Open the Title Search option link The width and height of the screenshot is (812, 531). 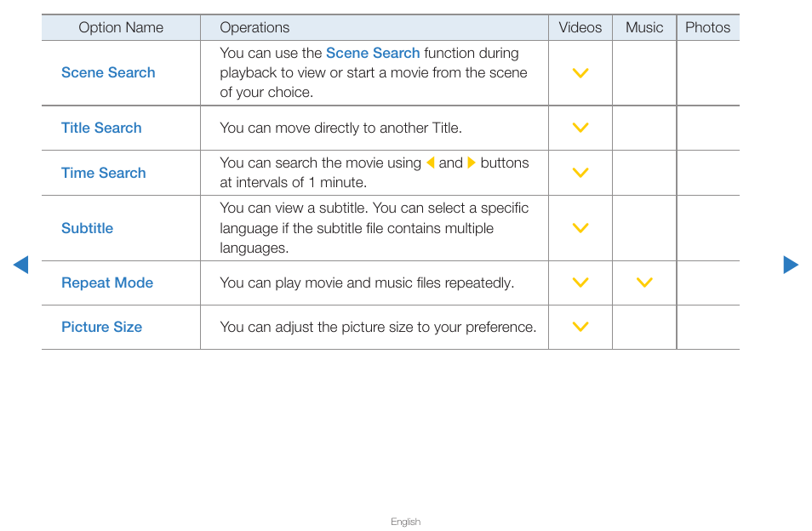(x=101, y=128)
